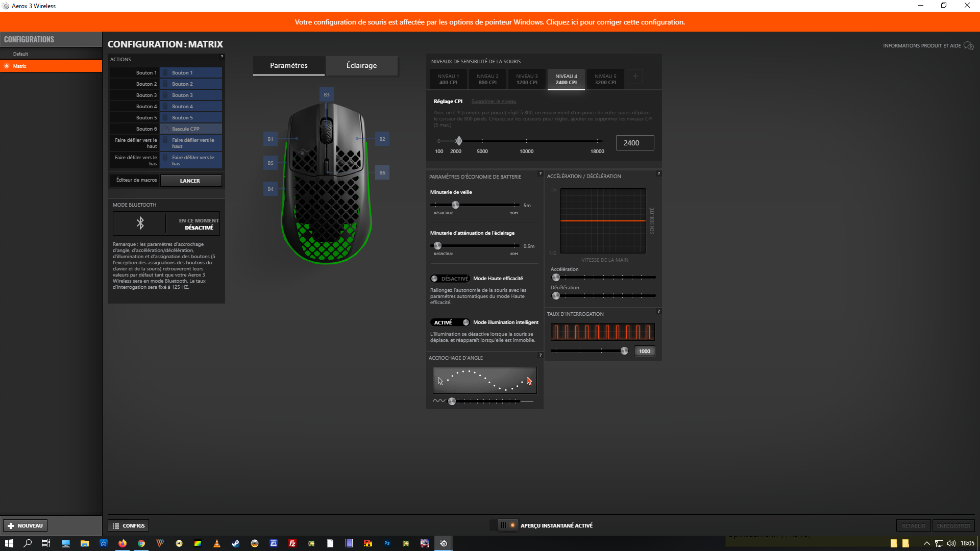Open Bouton 6 Bascule CPP assignment
Viewport: 980px width, 551px height.
[x=191, y=129]
